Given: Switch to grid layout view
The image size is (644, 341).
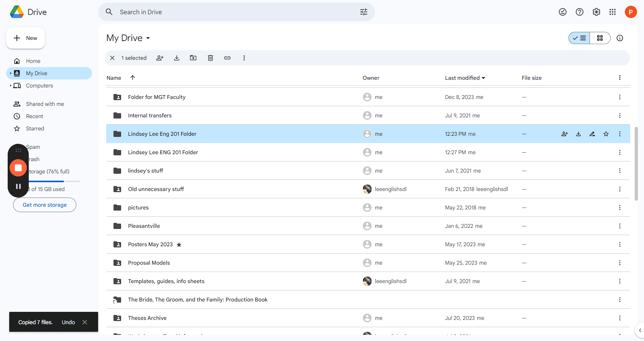Looking at the screenshot, I should pyautogui.click(x=600, y=38).
